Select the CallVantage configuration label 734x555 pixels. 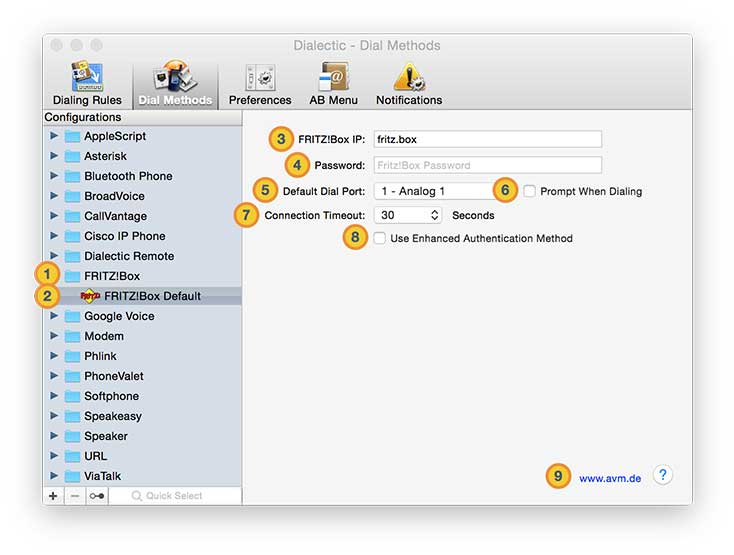pyautogui.click(x=116, y=216)
